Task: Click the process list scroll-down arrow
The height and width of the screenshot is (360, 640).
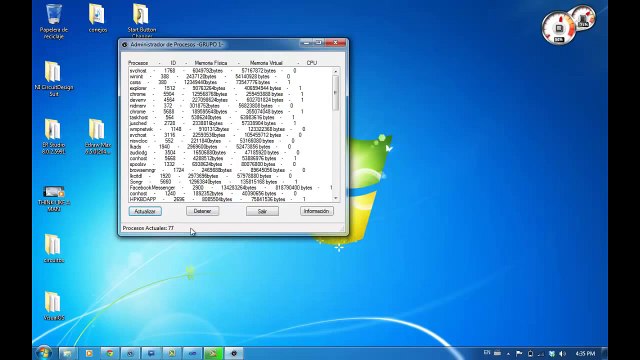Action: point(336,198)
